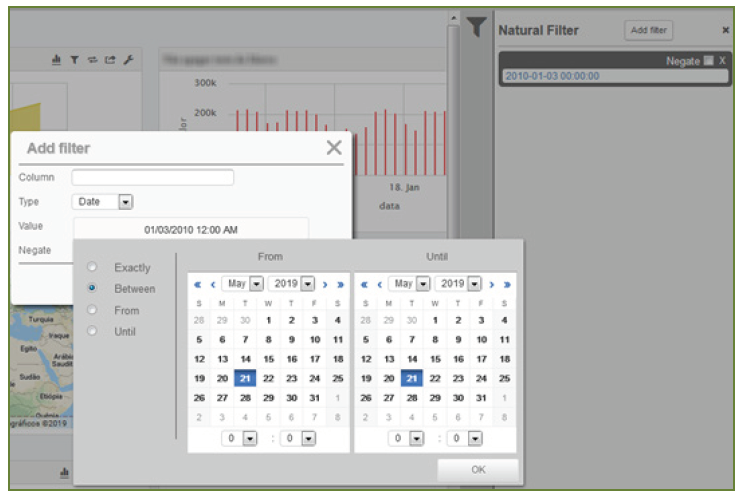Toggle the Negate checkbox in Natural Filter

click(708, 61)
